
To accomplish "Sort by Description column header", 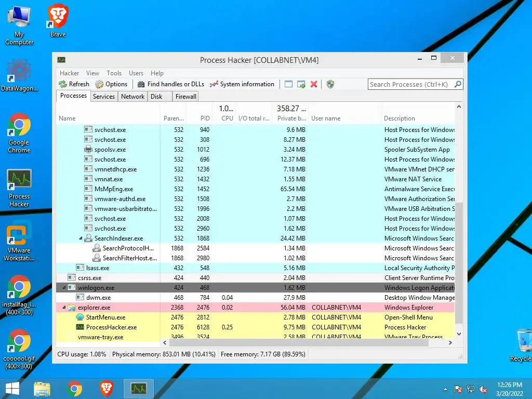I will point(418,118).
